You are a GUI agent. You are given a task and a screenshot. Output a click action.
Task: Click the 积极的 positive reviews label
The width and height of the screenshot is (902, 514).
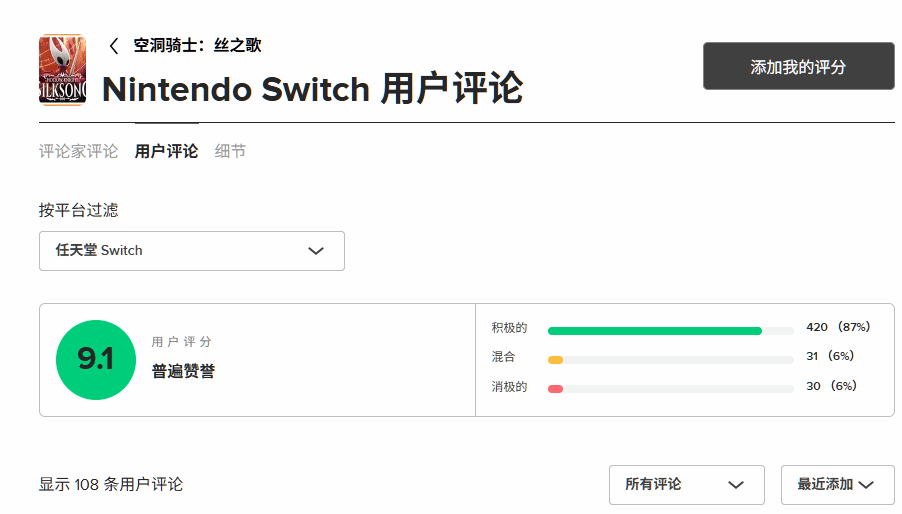509,328
